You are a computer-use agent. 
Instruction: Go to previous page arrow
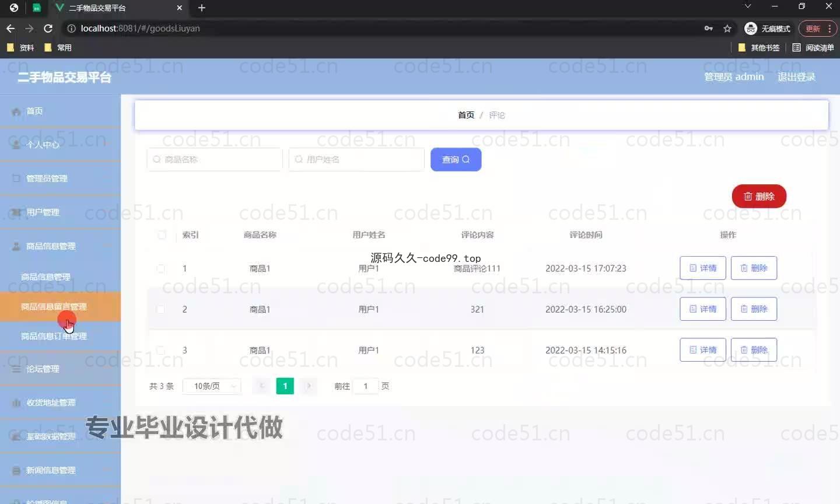point(261,386)
